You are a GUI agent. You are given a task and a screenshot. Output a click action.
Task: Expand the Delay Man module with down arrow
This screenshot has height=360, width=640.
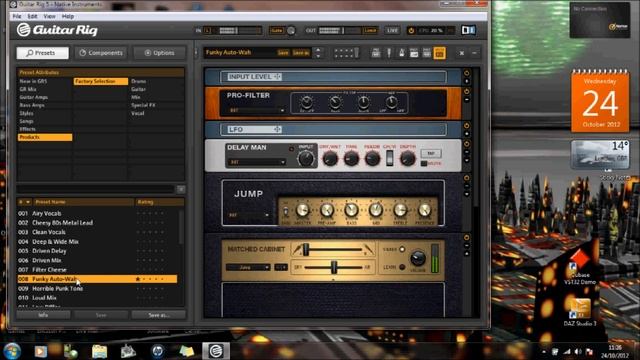click(x=467, y=160)
